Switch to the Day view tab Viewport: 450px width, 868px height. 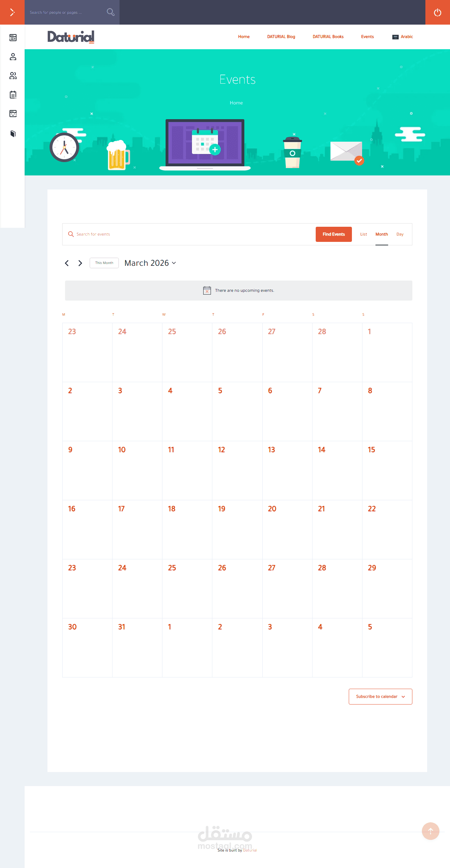pyautogui.click(x=400, y=234)
